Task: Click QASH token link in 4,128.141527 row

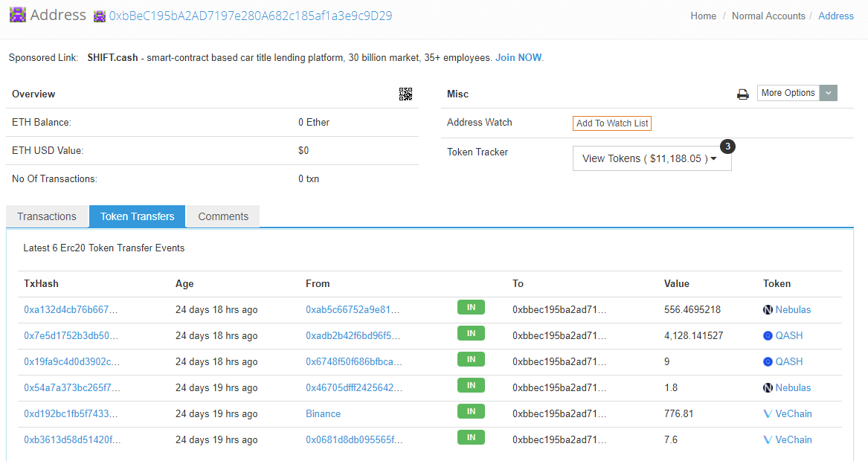Action: point(789,335)
